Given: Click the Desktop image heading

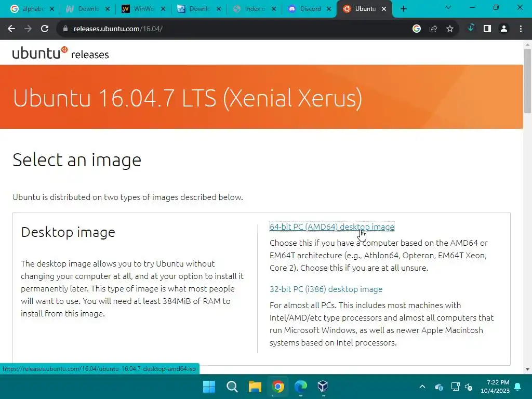Looking at the screenshot, I should (x=68, y=232).
